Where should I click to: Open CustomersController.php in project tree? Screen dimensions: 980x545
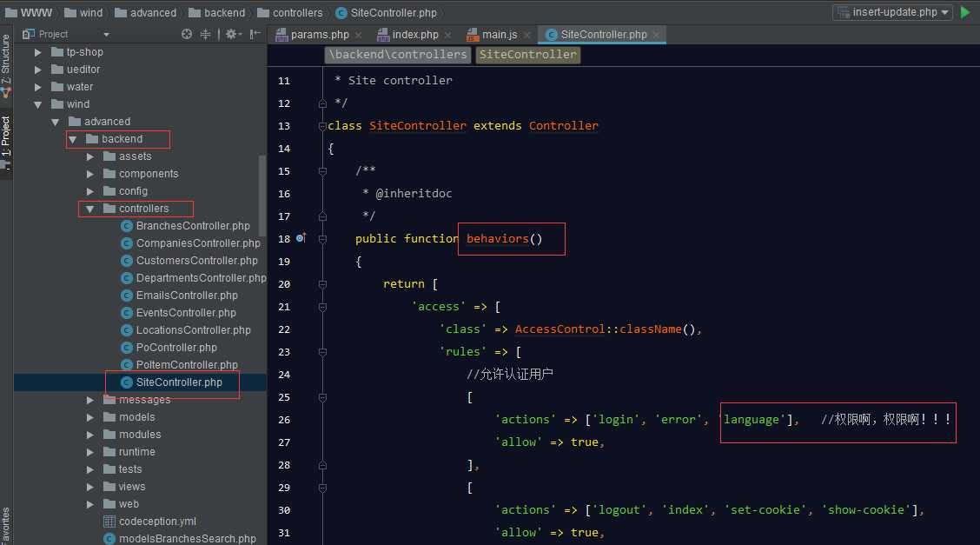pos(189,261)
